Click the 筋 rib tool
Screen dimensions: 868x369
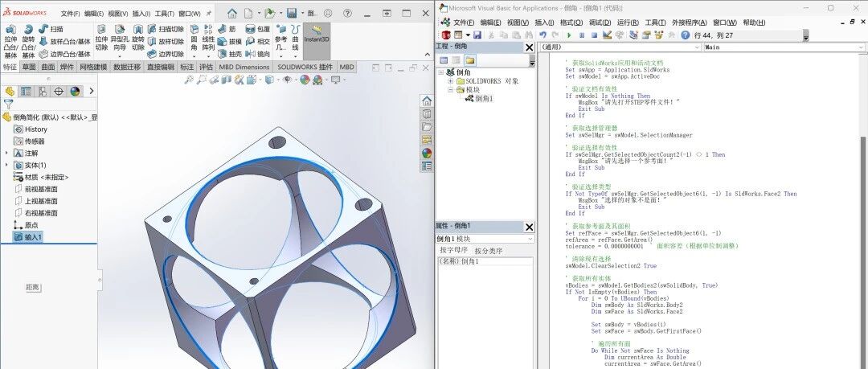[x=227, y=29]
